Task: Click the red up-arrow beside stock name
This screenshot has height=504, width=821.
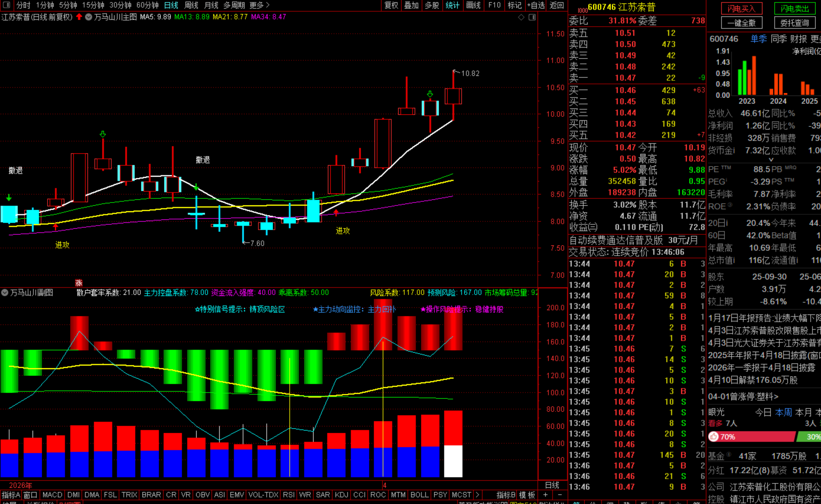Action: pyautogui.click(x=79, y=17)
